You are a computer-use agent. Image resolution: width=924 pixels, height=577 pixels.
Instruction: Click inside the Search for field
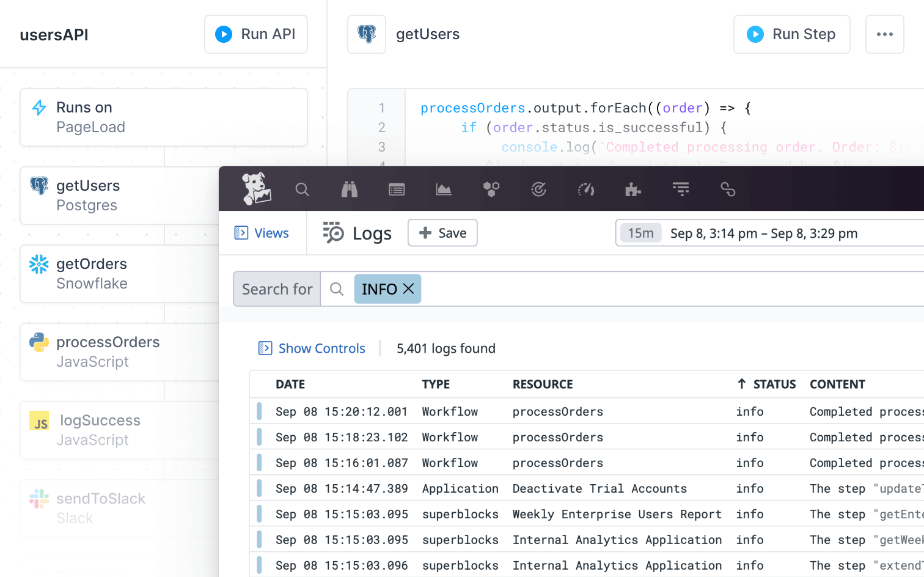coord(276,288)
